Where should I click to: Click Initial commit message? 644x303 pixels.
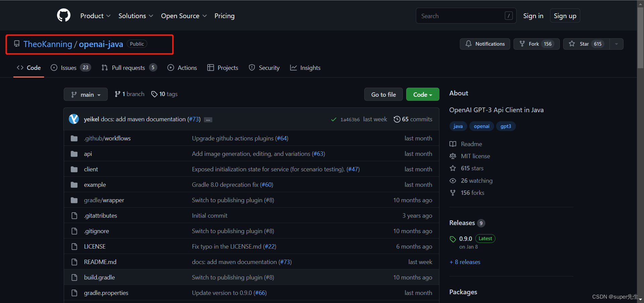coord(210,216)
